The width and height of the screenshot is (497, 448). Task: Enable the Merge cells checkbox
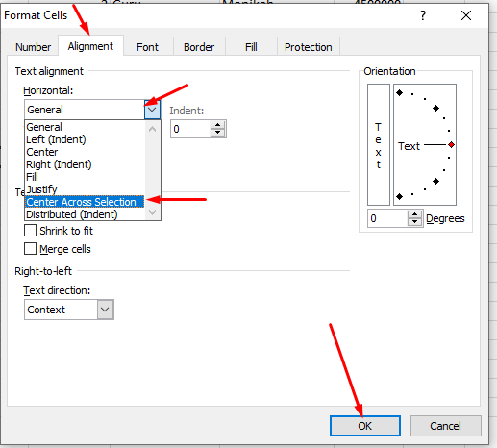coord(30,249)
